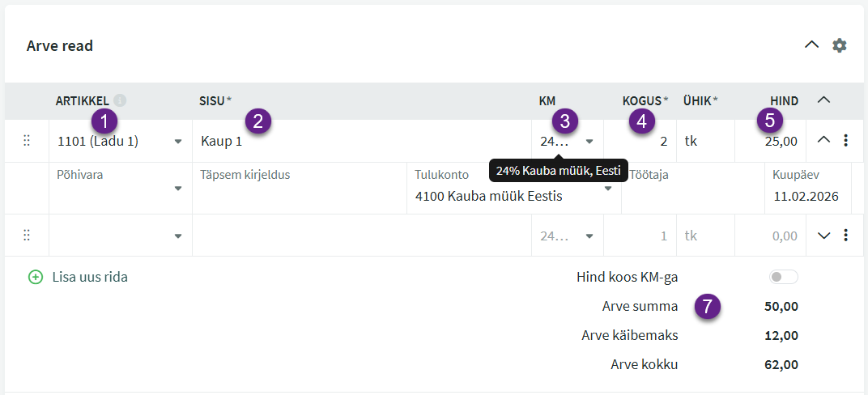Click the green plus icon beside Lisa uus rida
Image resolution: width=868 pixels, height=395 pixels.
[35, 277]
